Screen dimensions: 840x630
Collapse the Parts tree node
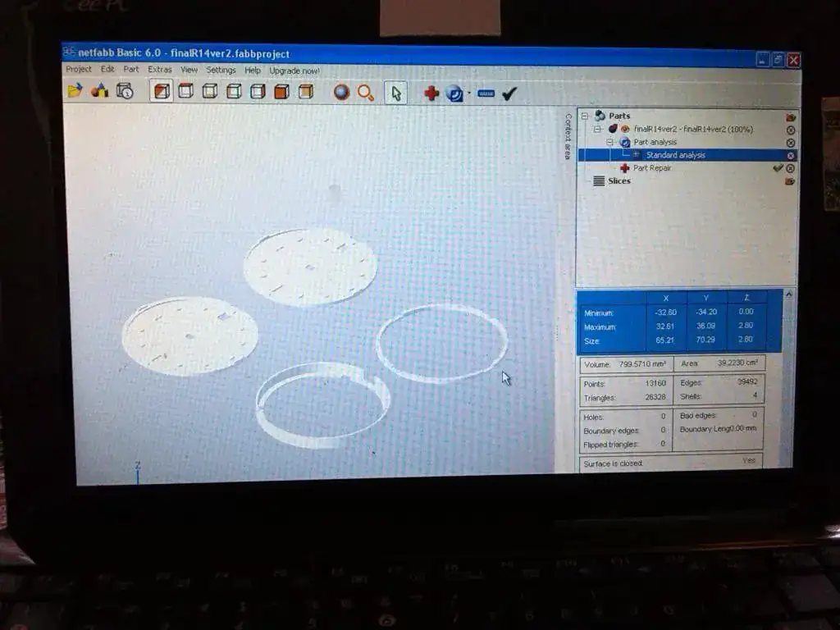[x=585, y=116]
